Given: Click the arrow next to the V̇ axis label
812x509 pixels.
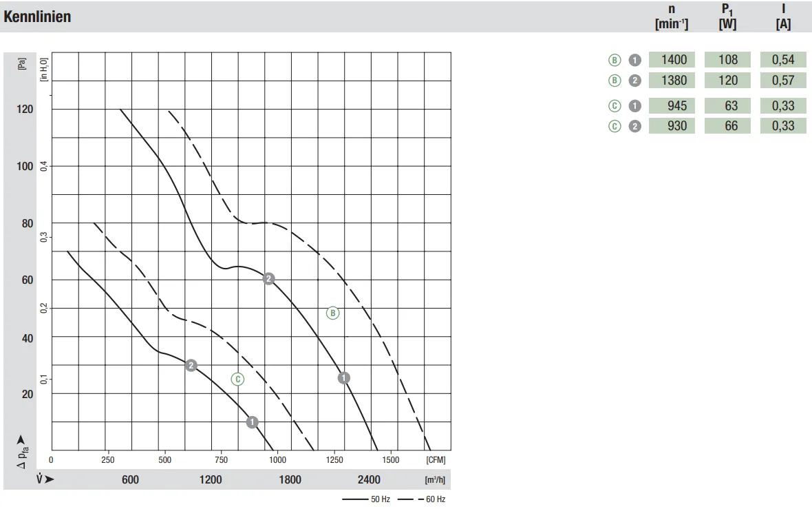Looking at the screenshot, I should [x=49, y=479].
